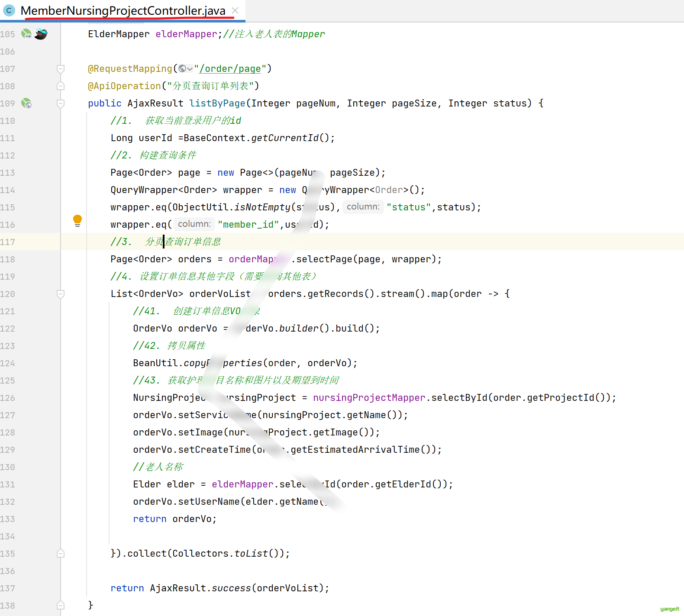Click success in AjaxResult.success call

tap(231, 588)
